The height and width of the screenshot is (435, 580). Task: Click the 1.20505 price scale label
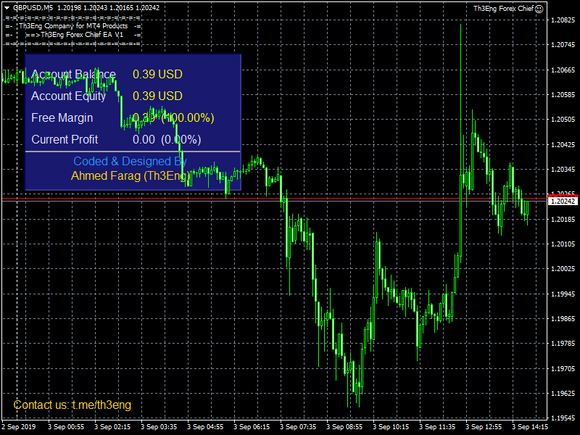(x=563, y=119)
